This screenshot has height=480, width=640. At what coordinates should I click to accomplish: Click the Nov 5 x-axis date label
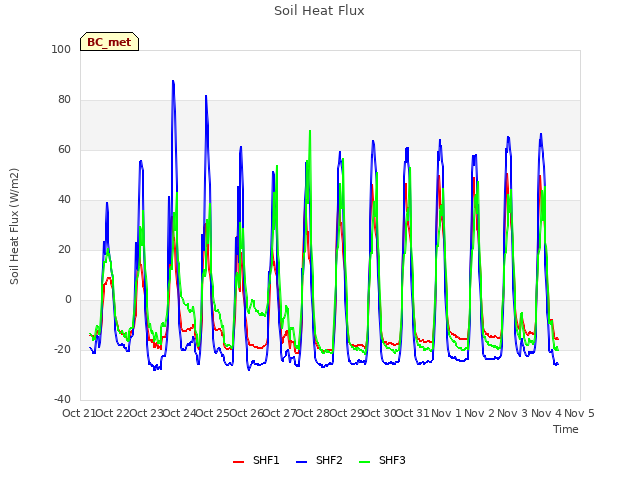point(579,413)
